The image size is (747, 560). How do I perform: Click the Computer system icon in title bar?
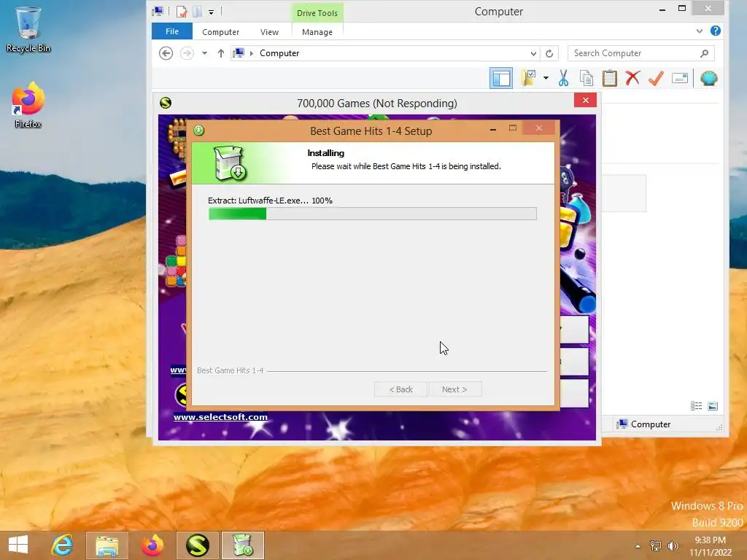tap(158, 11)
